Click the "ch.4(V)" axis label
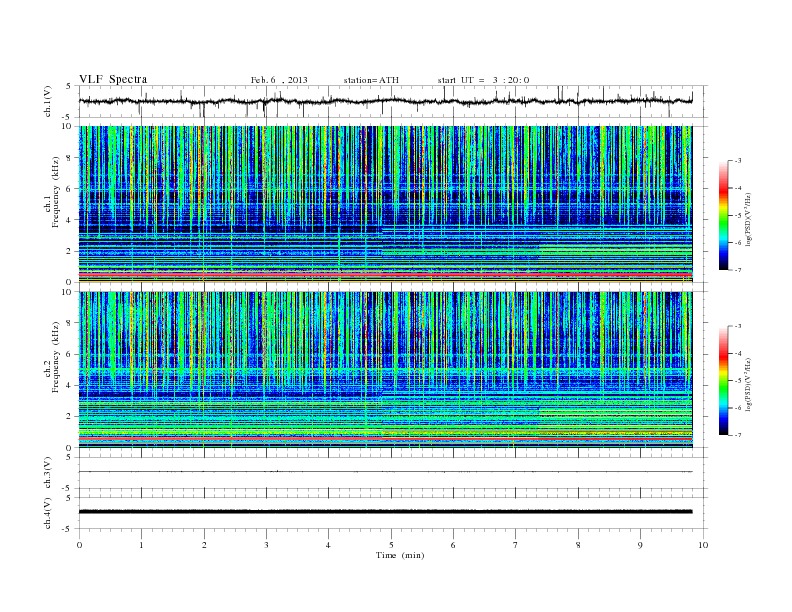Image resolution: width=792 pixels, height=612 pixels. (47, 513)
